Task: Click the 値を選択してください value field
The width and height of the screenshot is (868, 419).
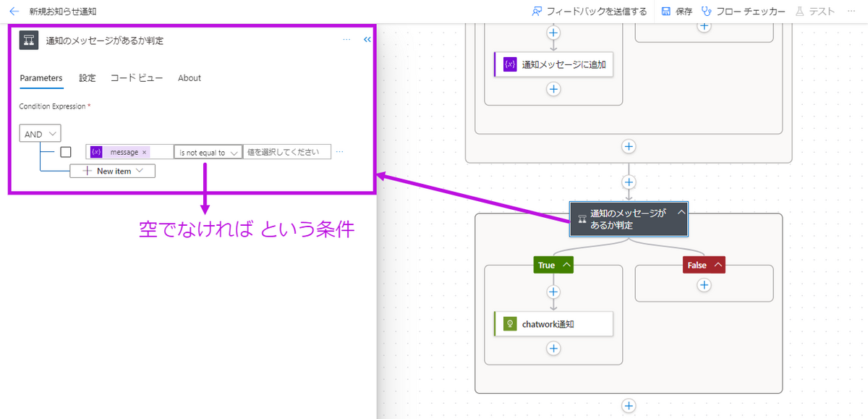Action: pos(287,152)
